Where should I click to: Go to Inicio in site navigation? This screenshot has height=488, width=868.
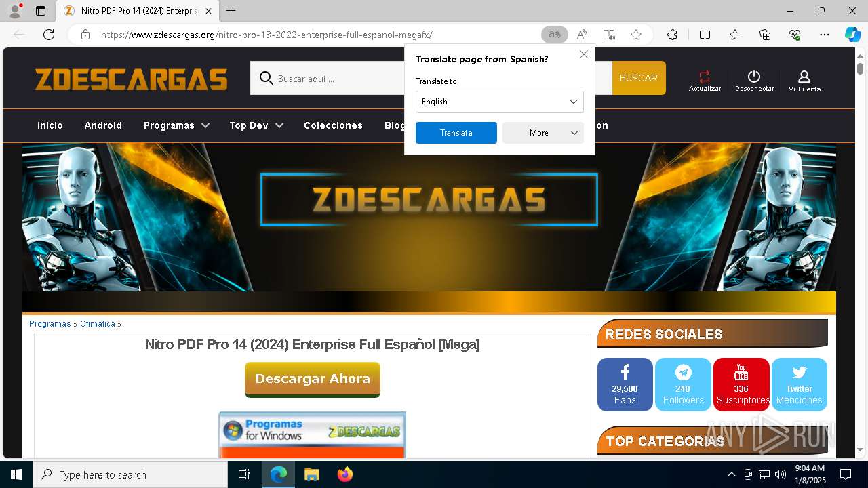click(x=50, y=125)
